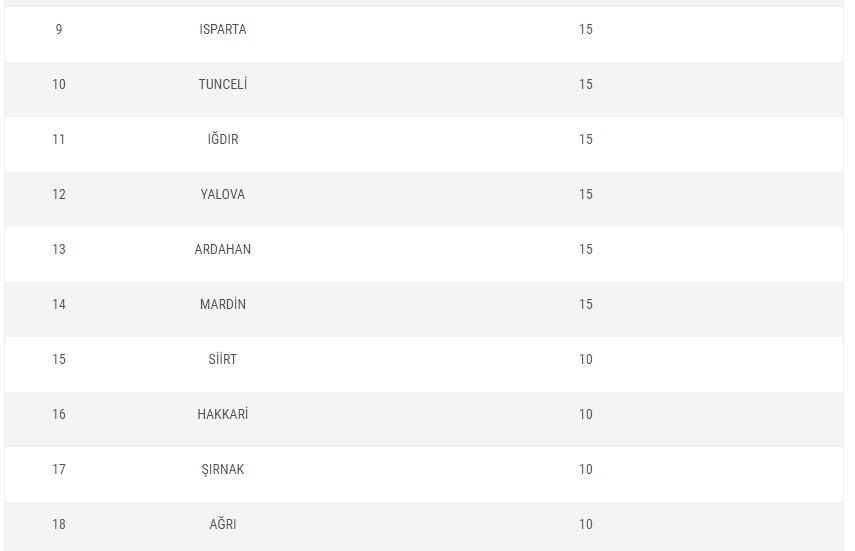Select the value 10 beside SİİRT
Screen dimensions: 855x551
click(x=585, y=360)
